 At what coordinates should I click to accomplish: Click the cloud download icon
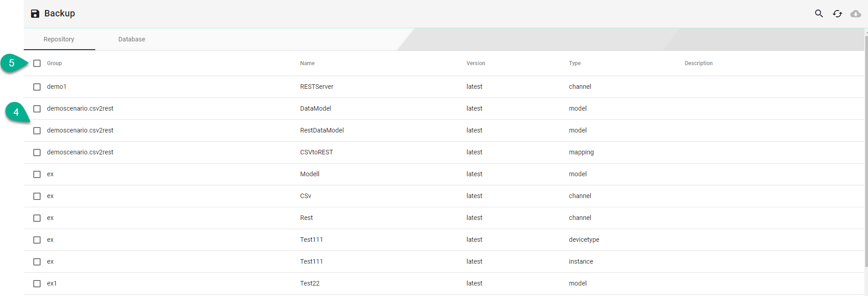[x=856, y=14]
